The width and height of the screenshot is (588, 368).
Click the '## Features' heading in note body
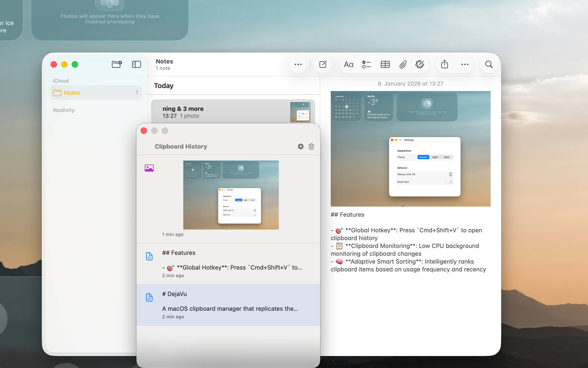tap(348, 215)
